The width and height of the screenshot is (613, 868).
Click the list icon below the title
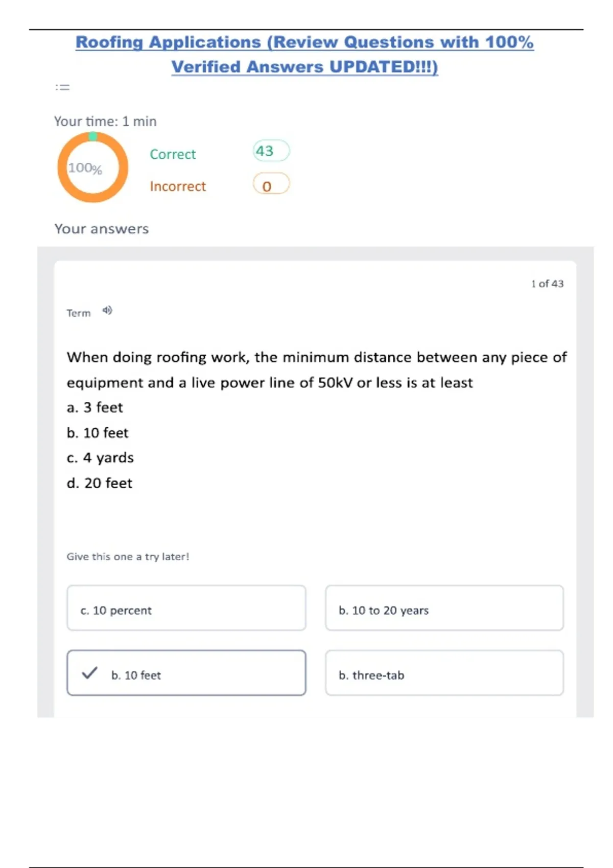tap(62, 87)
